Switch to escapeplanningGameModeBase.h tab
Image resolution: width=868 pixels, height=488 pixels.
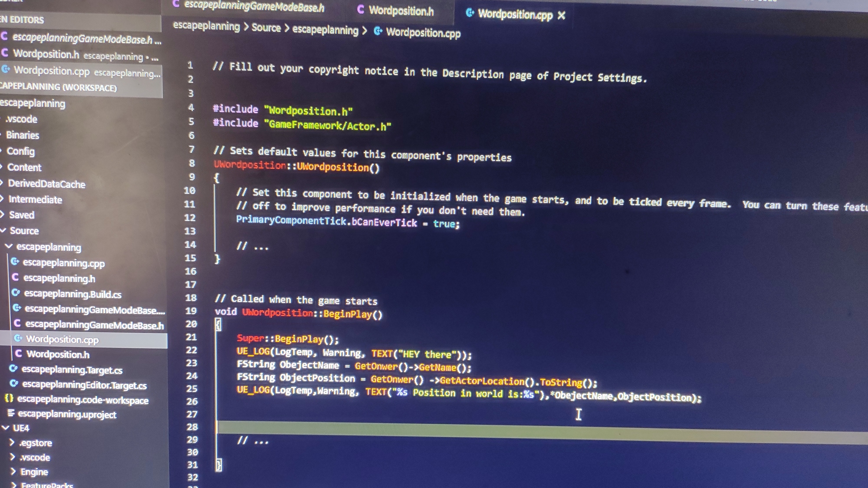[248, 6]
